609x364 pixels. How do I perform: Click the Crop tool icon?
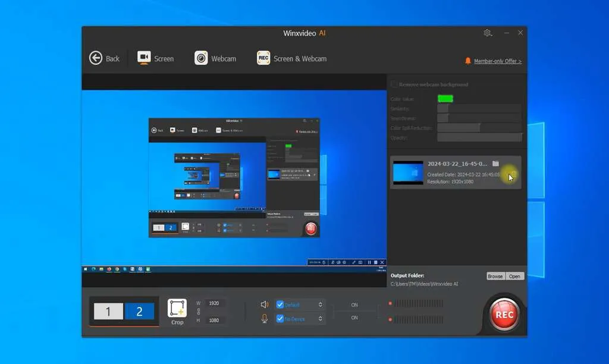(x=177, y=307)
